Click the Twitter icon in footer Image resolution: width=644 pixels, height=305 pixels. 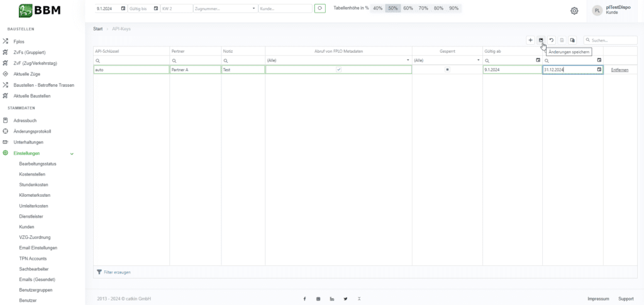point(345,298)
